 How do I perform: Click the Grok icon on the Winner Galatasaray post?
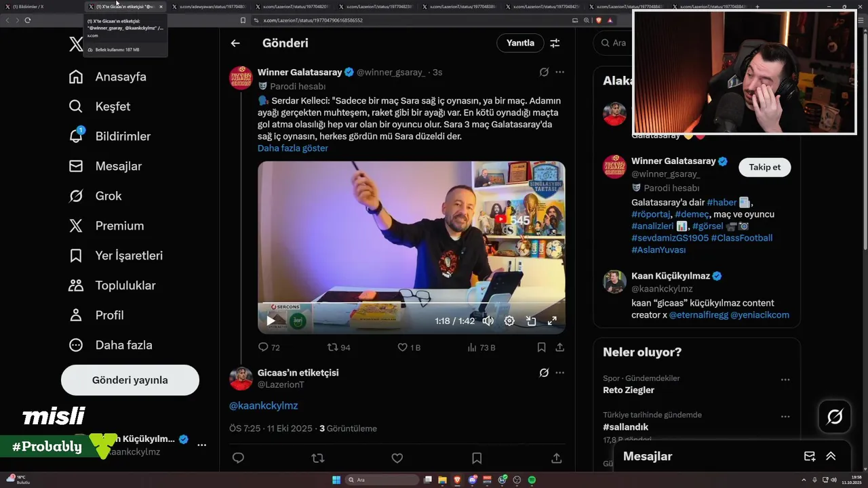point(544,72)
